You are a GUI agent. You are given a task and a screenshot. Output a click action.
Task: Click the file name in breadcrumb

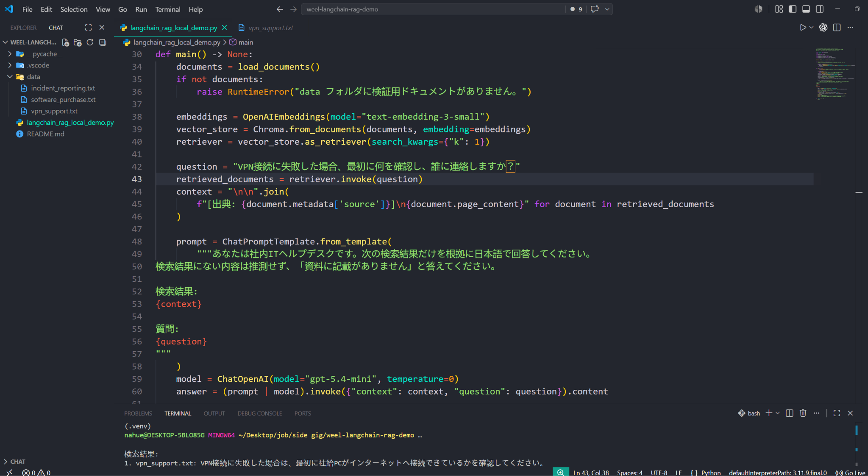177,42
